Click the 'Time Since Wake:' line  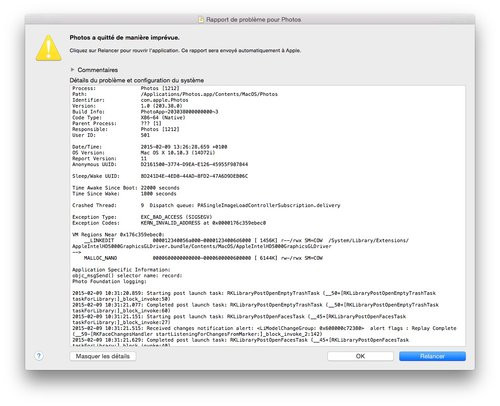pyautogui.click(x=124, y=194)
